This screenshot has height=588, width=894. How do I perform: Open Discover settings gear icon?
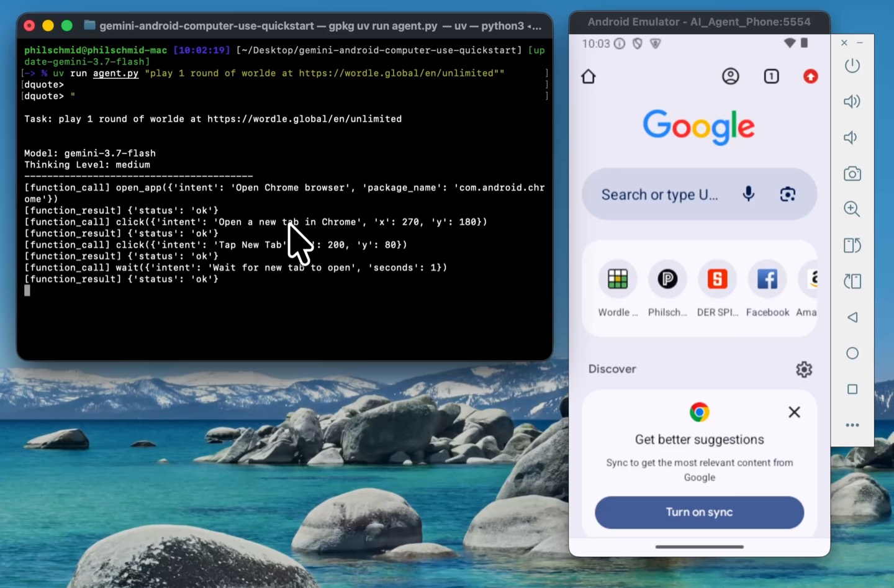coord(804,369)
